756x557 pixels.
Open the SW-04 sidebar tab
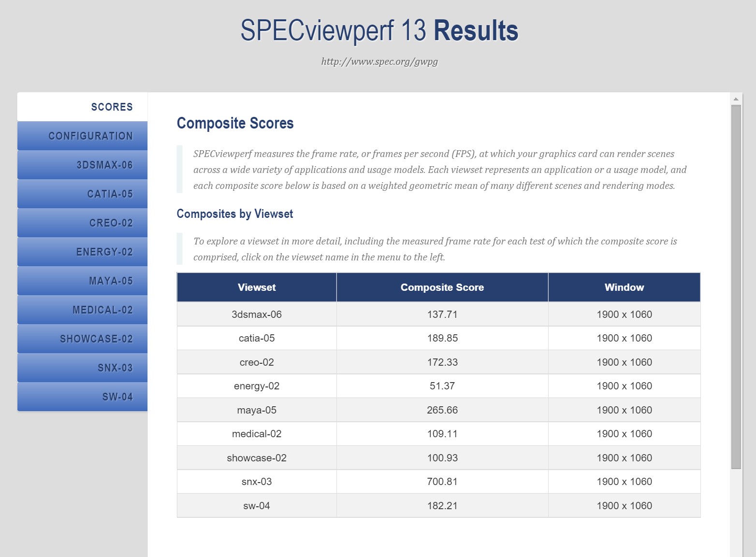(x=82, y=397)
